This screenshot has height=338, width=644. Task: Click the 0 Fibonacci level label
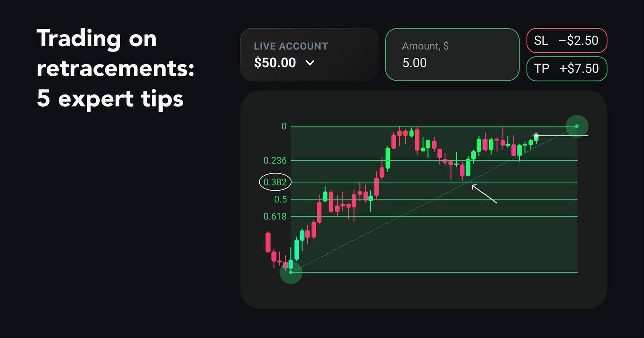click(284, 126)
